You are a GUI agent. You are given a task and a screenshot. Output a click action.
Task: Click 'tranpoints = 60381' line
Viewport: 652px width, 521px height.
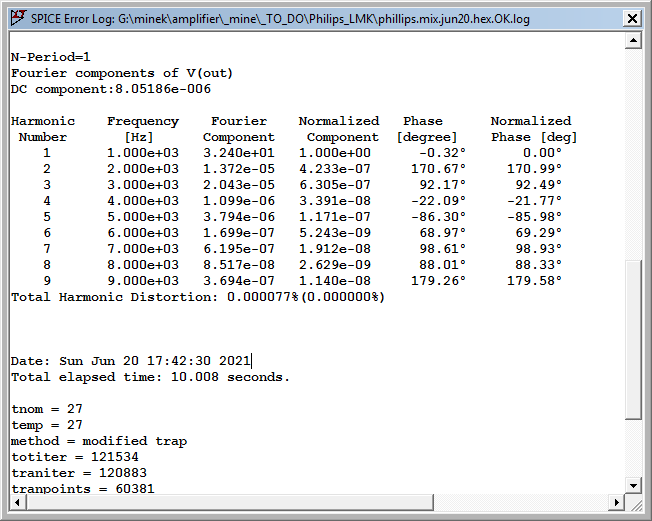point(83,489)
